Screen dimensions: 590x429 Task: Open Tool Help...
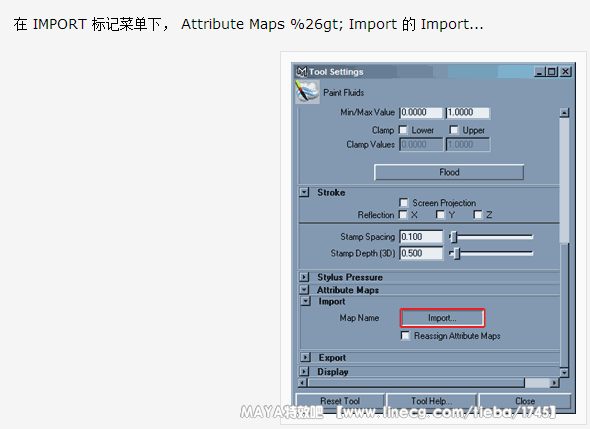[x=431, y=401]
